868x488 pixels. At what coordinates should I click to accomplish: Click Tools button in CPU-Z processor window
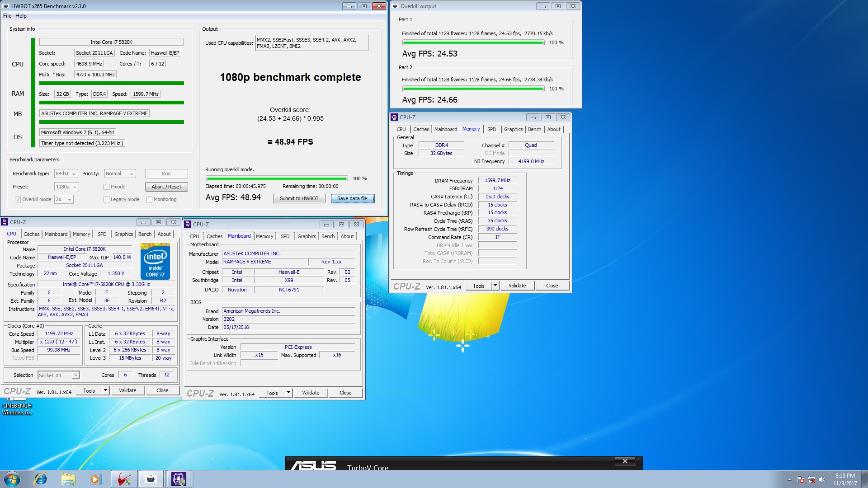89,390
